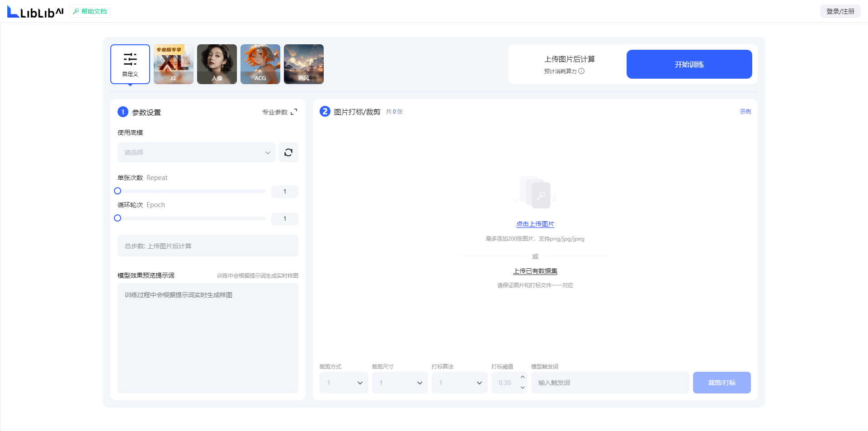Increase the 打标阈值 threshold with up arrow
This screenshot has width=868, height=431.
pos(523,377)
